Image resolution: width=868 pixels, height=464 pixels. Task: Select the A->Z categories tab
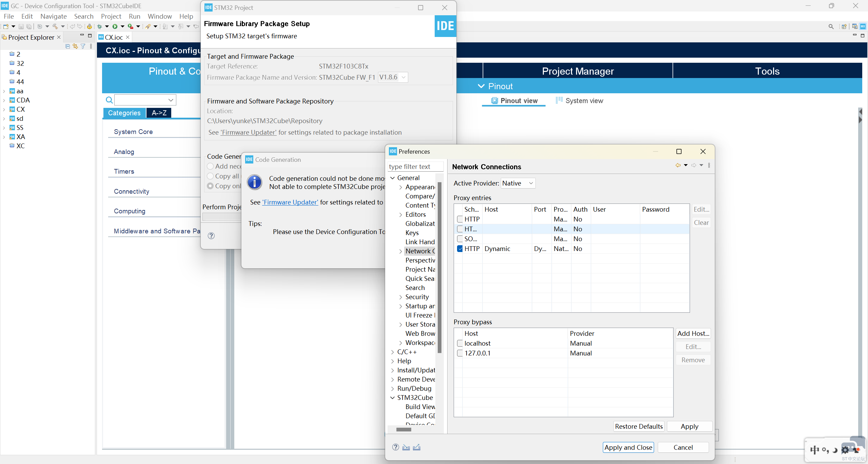click(159, 113)
